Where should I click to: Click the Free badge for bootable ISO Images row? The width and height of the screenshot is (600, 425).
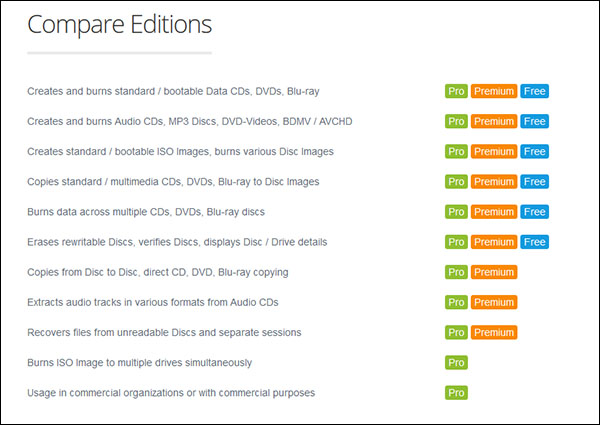534,152
